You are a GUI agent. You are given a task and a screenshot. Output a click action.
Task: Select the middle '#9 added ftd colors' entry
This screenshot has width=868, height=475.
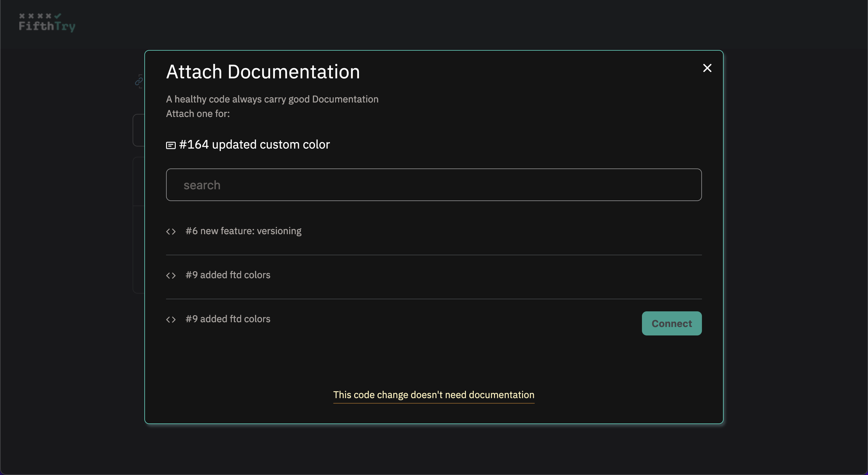pyautogui.click(x=228, y=275)
